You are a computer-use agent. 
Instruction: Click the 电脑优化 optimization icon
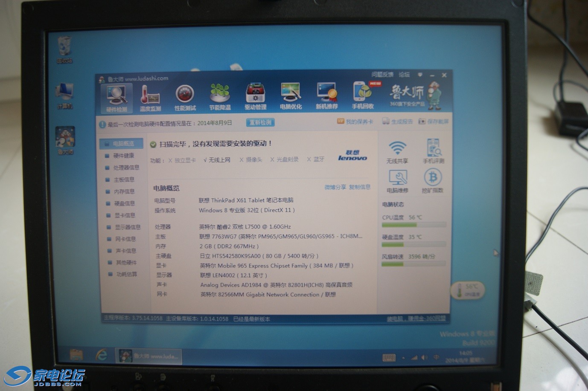291,96
